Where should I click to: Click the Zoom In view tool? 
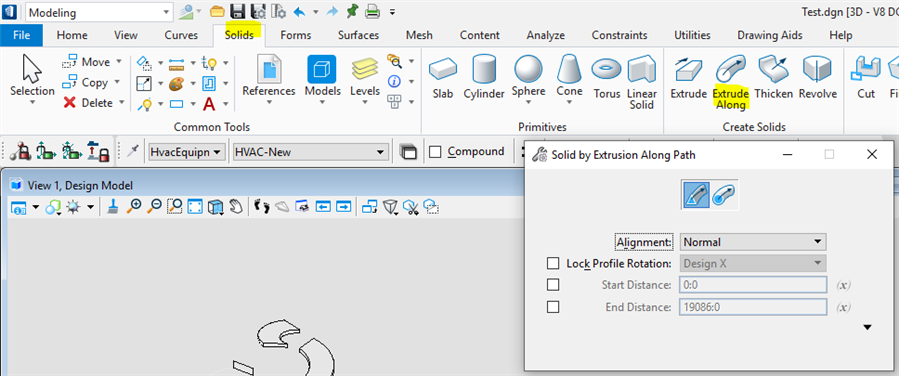pyautogui.click(x=134, y=206)
